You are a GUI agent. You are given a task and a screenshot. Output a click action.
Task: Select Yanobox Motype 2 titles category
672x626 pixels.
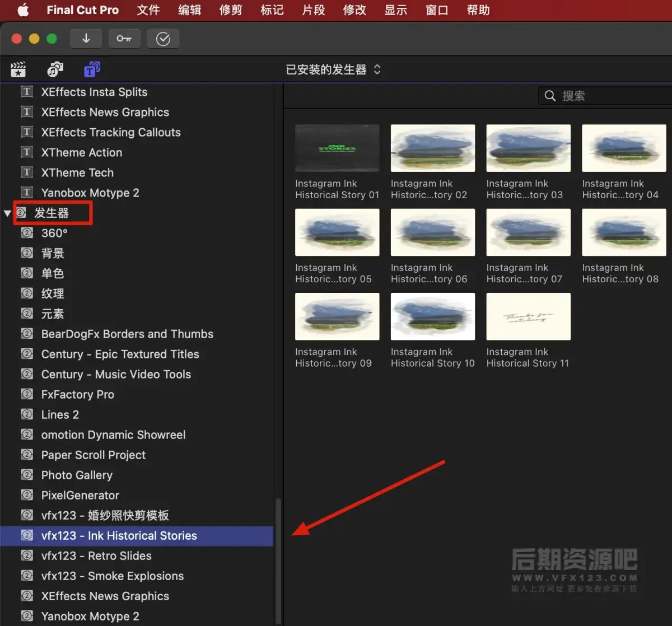tap(137, 193)
